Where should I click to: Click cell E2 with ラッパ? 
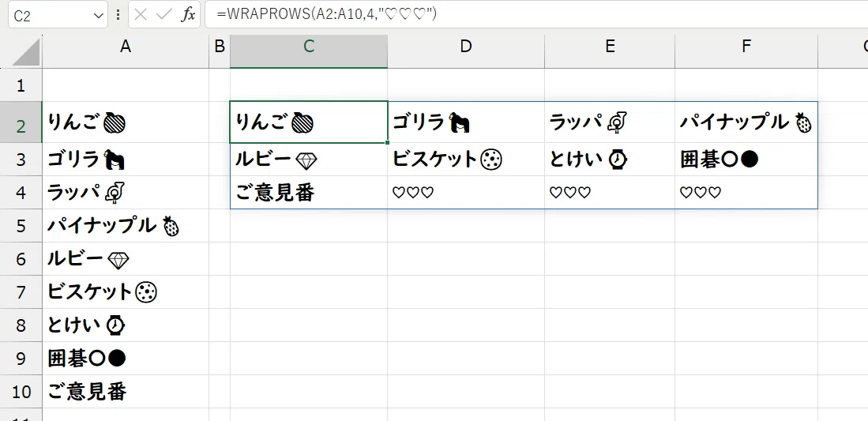[610, 122]
